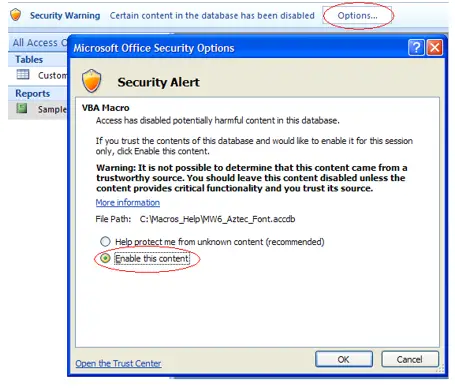
Task: Click the Security Warning shield icon
Action: click(x=16, y=15)
